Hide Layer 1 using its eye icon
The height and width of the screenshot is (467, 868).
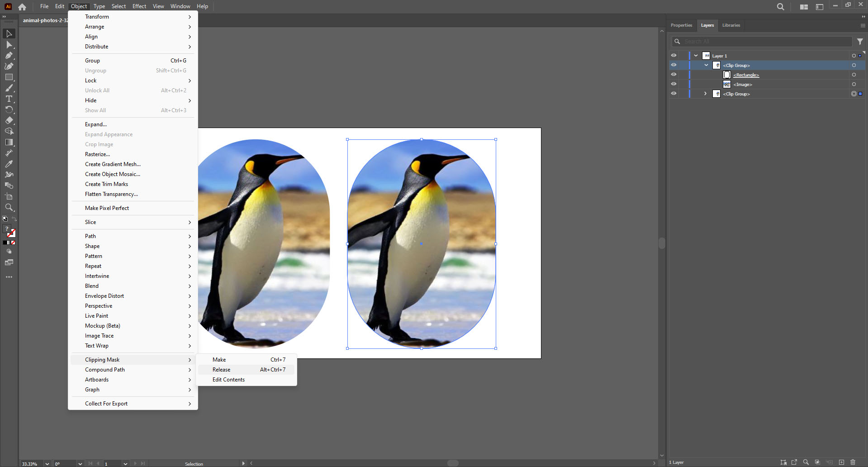674,55
